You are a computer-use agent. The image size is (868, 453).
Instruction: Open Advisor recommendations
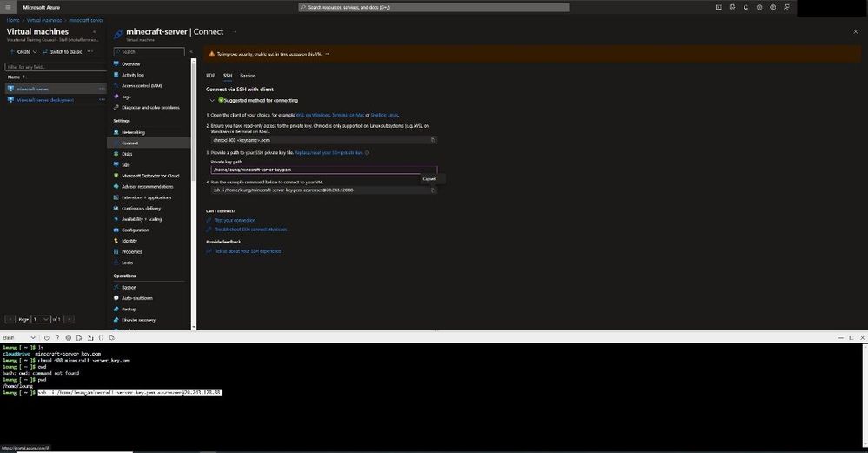[147, 187]
